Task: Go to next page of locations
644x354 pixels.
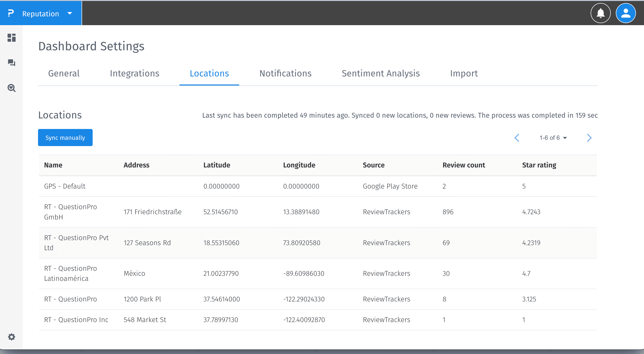Action: tap(589, 138)
